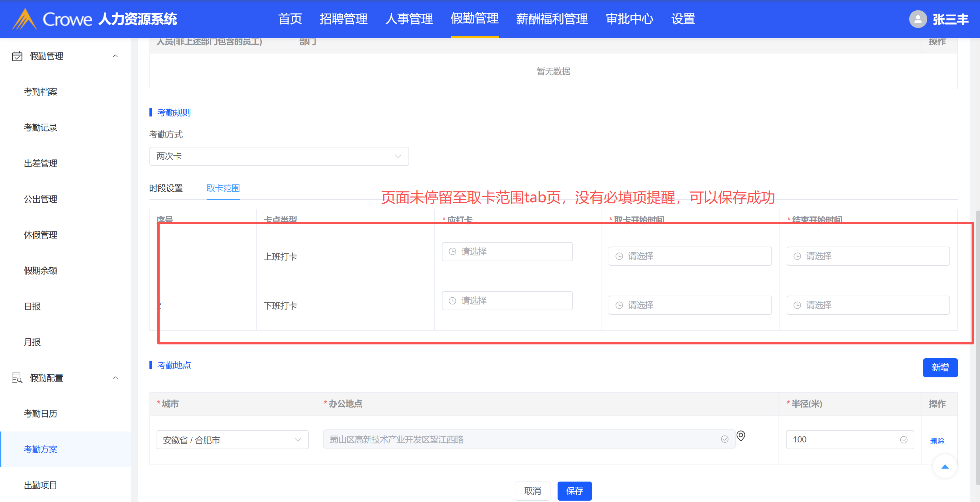Image resolution: width=980 pixels, height=502 pixels.
Task: Click the 新增 button
Action: (x=940, y=368)
